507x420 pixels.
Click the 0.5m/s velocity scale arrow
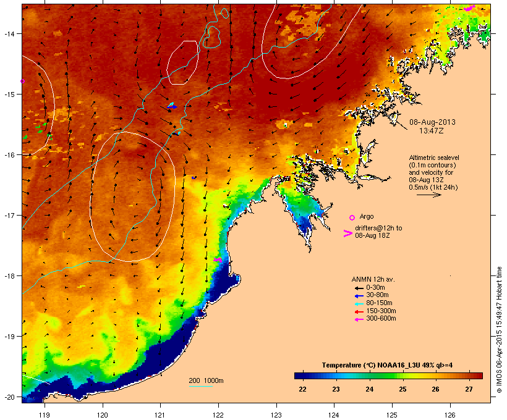(x=428, y=195)
